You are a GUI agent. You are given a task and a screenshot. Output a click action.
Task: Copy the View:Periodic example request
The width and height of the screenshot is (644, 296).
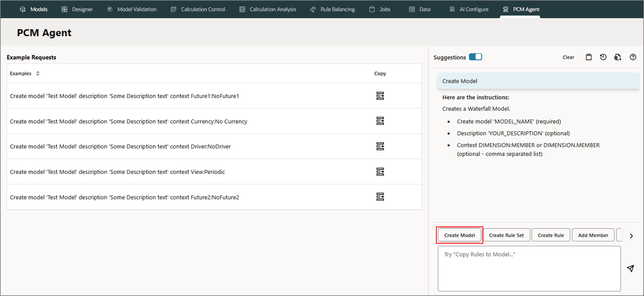(380, 172)
